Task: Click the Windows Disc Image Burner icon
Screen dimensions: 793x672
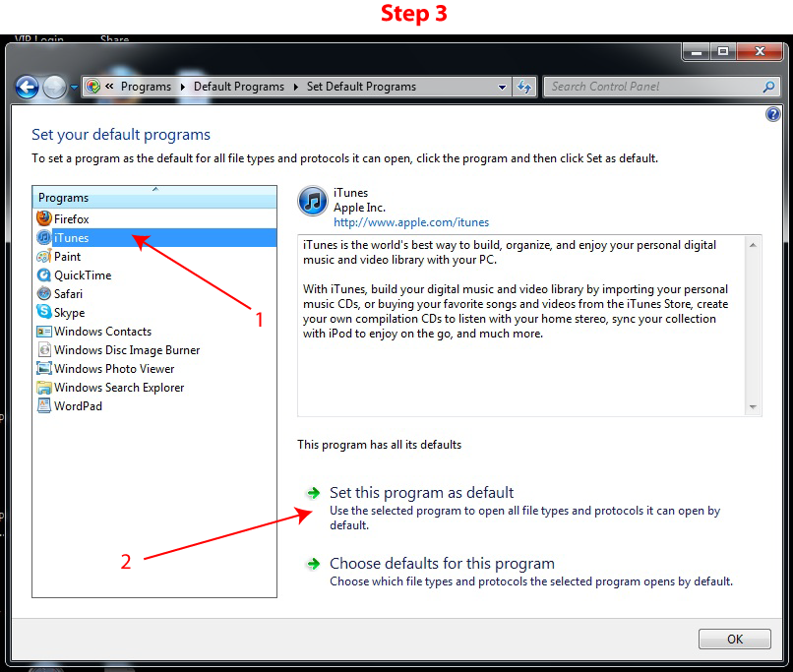Action: (x=44, y=349)
